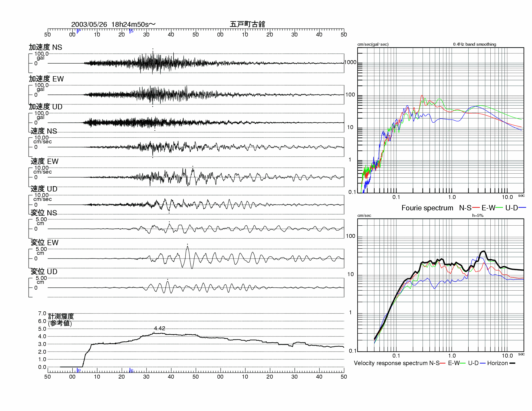Click the 変位 EW trace label

44,242
